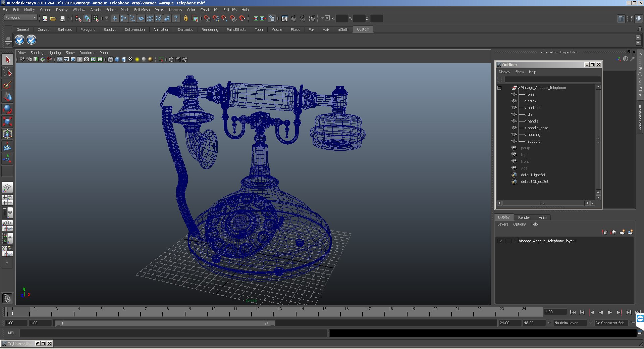
Task: Enable textured display checker sphere icon
Action: [x=130, y=59]
